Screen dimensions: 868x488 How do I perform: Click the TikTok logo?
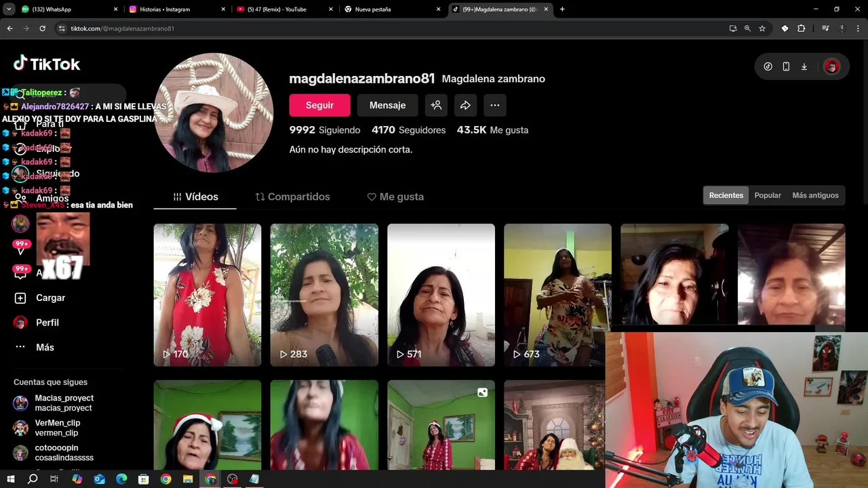47,64
